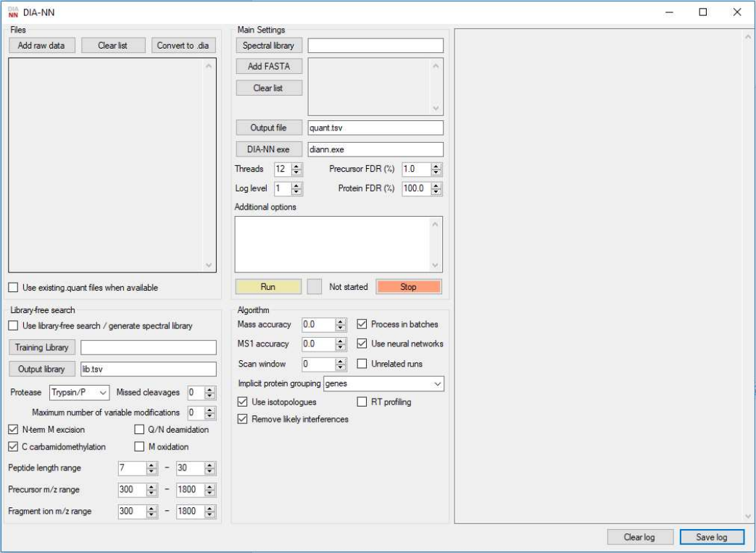Click the log output panel scrollbar
This screenshot has height=553, width=756.
(x=748, y=276)
